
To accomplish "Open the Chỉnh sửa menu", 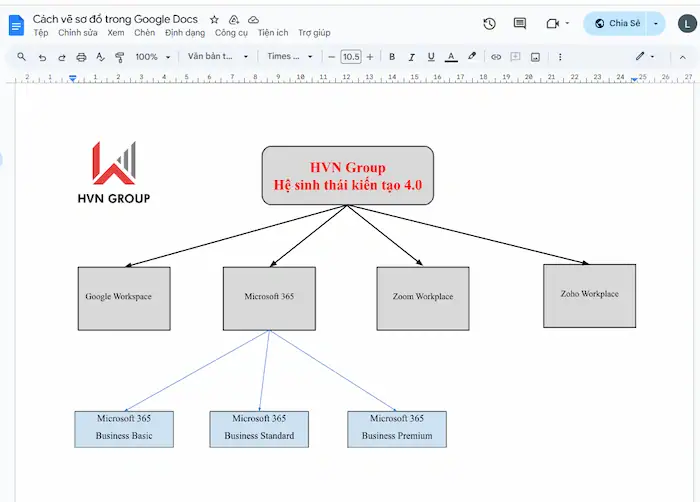I will tap(78, 33).
